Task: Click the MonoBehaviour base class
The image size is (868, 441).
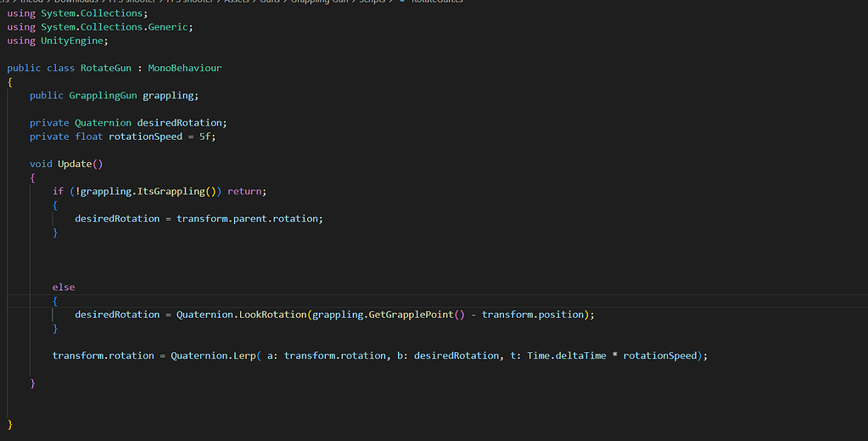Action: pos(185,68)
